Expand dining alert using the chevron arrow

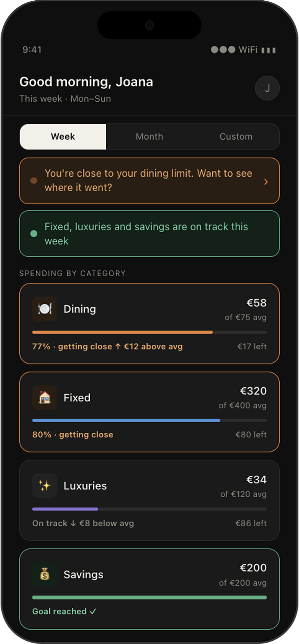coord(266,182)
